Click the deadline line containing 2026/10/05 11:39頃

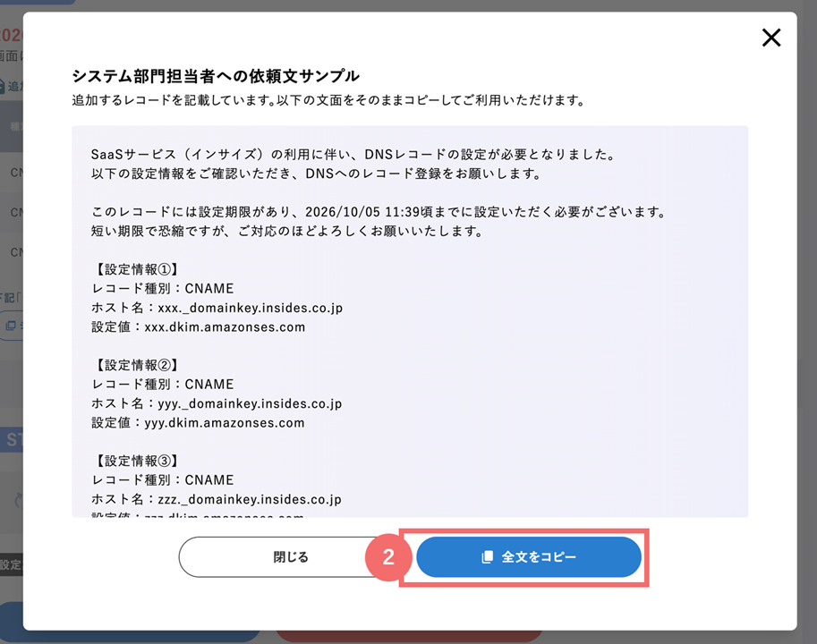coord(379,212)
